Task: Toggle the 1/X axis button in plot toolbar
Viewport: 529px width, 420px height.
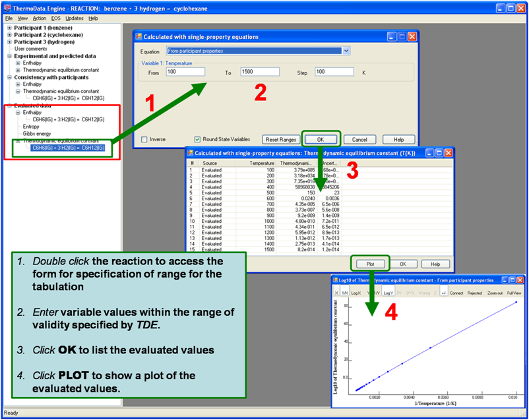Action: 344,293
